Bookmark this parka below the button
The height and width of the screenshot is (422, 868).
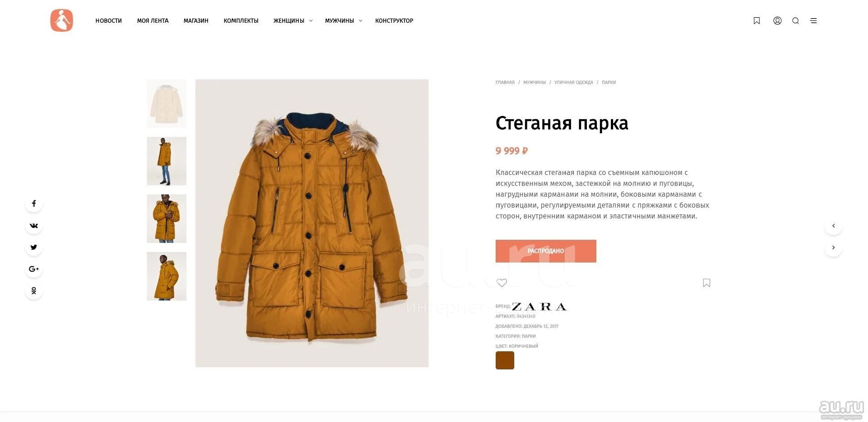pyautogui.click(x=707, y=283)
